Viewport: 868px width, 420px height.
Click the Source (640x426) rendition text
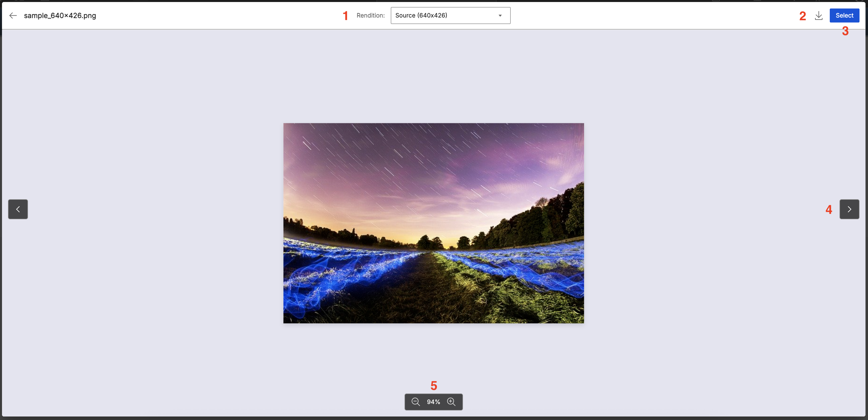click(x=421, y=15)
